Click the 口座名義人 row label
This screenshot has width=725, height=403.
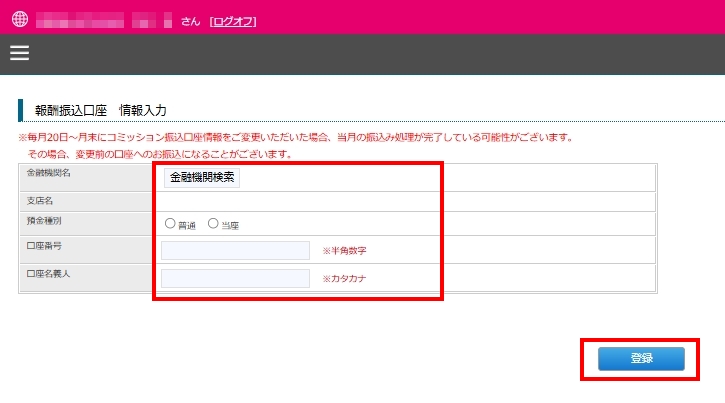pyautogui.click(x=49, y=274)
